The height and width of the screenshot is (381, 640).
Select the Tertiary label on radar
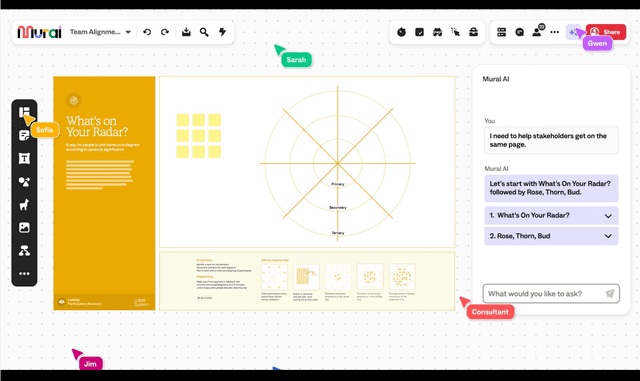click(x=338, y=233)
